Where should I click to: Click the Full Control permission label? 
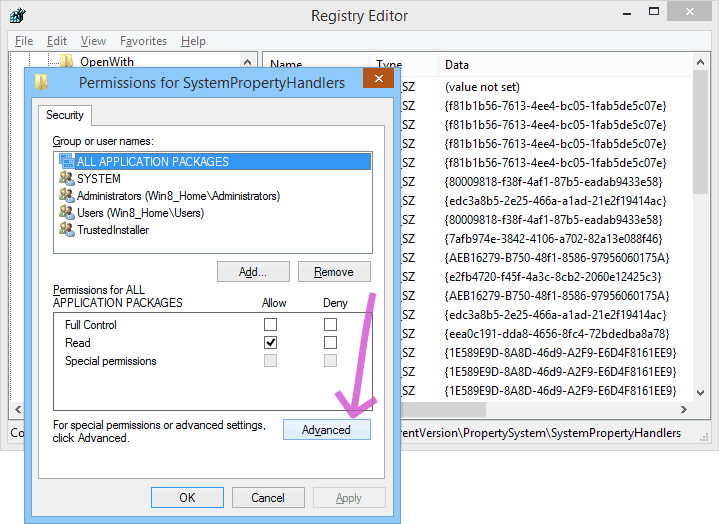(x=91, y=325)
